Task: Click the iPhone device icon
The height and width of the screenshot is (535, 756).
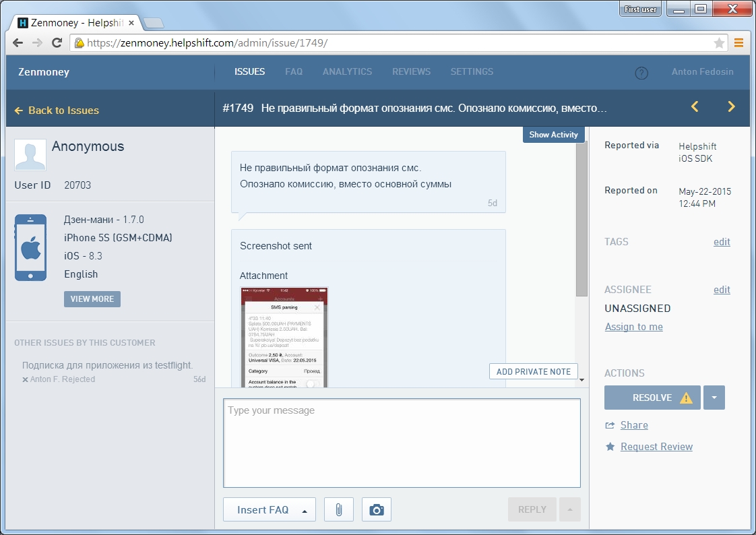Action: (x=30, y=247)
